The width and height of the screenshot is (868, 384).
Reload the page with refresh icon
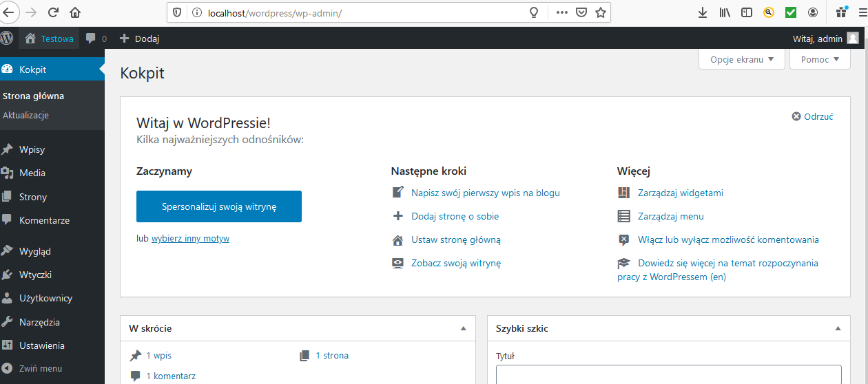click(x=53, y=12)
